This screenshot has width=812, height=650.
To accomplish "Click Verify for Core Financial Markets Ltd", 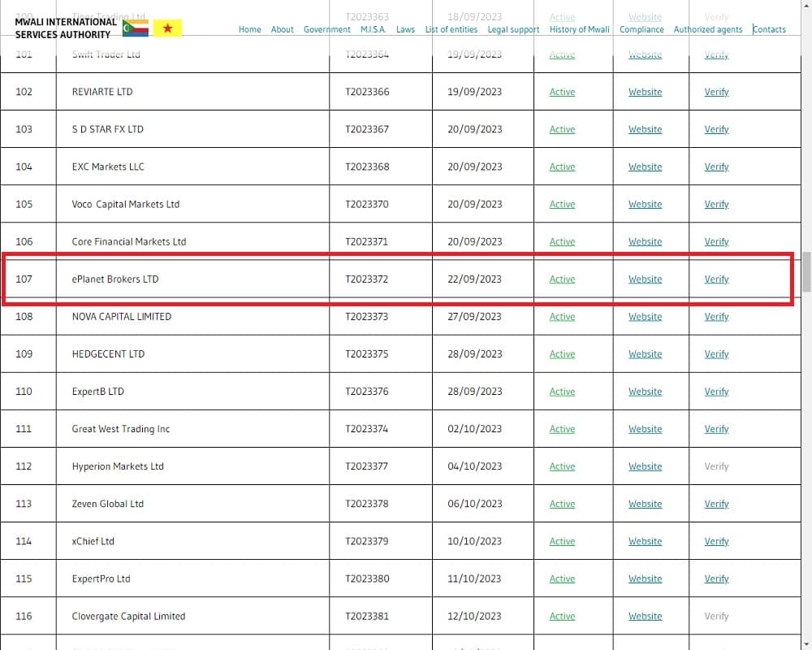I will pos(716,241).
